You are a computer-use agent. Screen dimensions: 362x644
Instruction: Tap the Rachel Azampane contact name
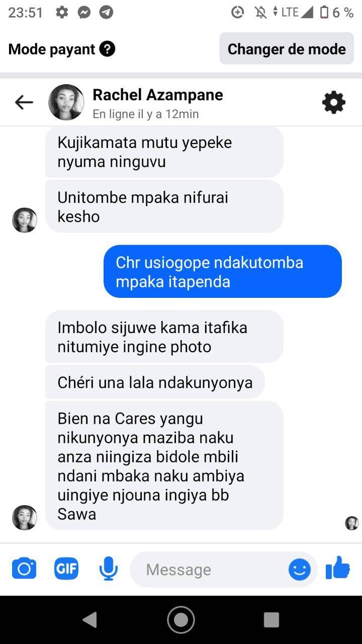pos(158,95)
